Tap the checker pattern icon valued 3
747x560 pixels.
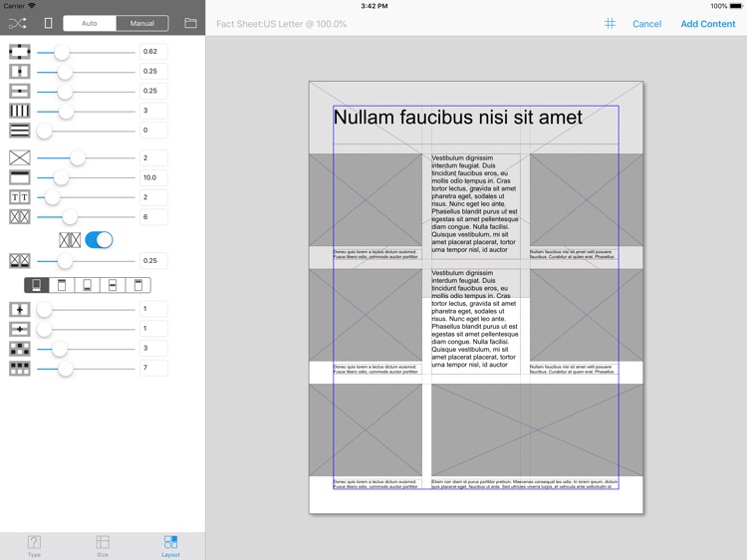[20, 349]
